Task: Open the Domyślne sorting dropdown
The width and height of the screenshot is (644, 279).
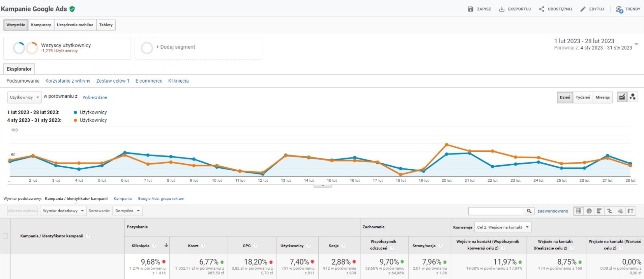Action: (127, 211)
